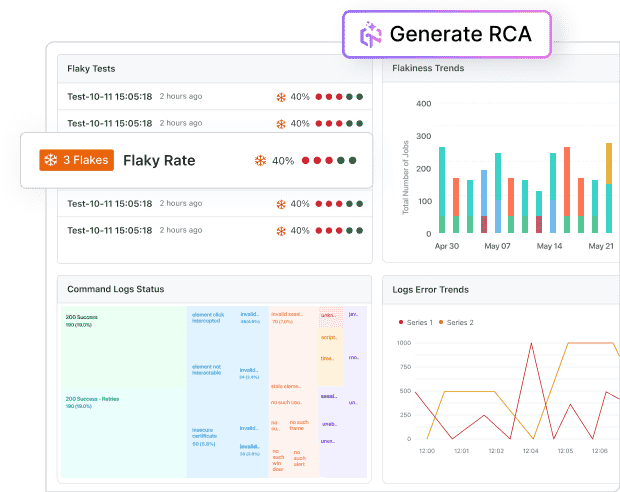Click flake icon in last Flaky Tests row

(282, 230)
